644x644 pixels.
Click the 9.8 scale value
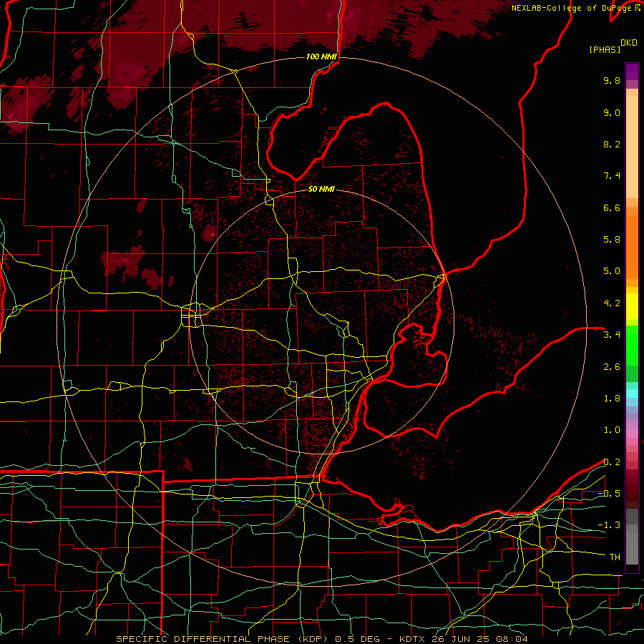(612, 80)
